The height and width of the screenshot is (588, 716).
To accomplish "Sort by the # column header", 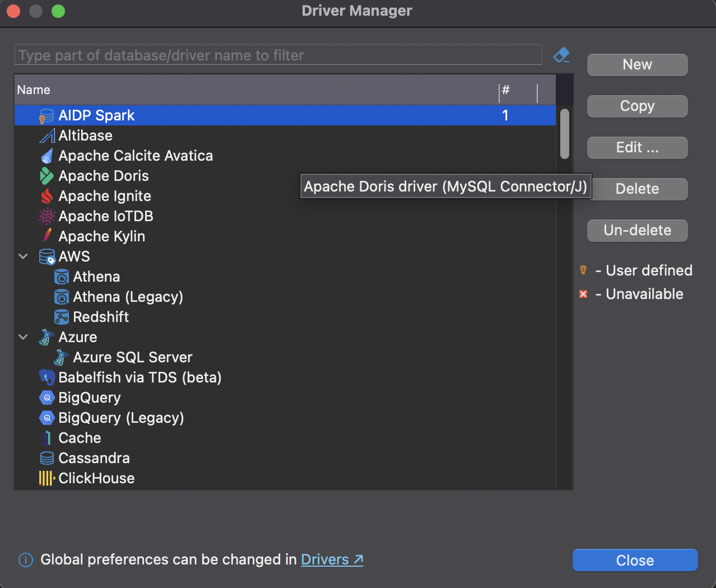I will click(x=518, y=90).
